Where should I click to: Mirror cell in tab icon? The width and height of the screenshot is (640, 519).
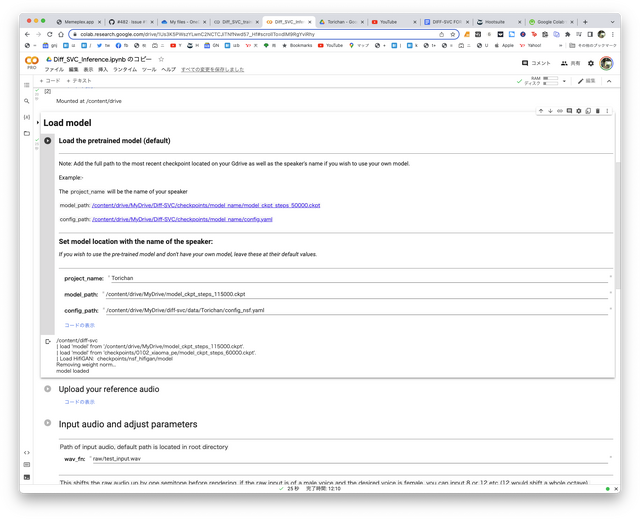[588, 111]
